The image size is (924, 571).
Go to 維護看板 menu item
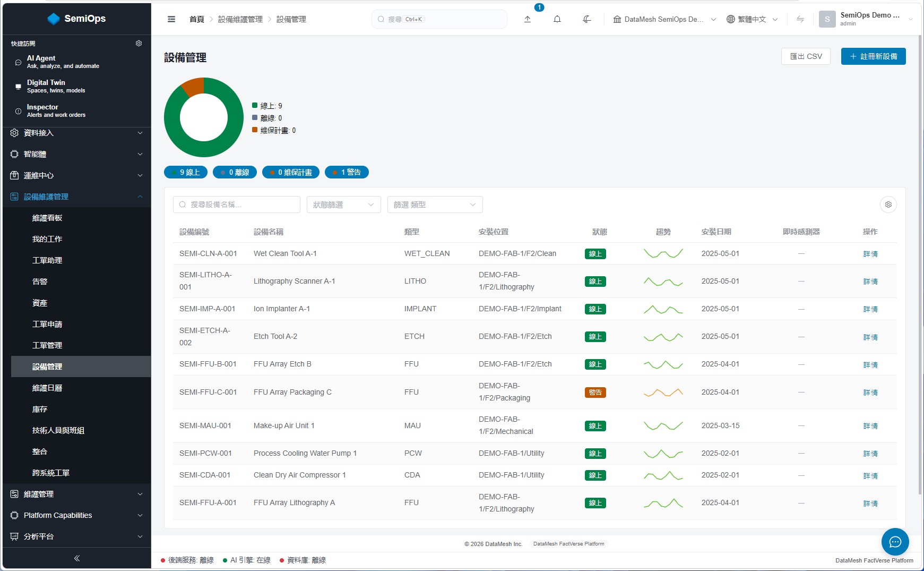(x=47, y=218)
